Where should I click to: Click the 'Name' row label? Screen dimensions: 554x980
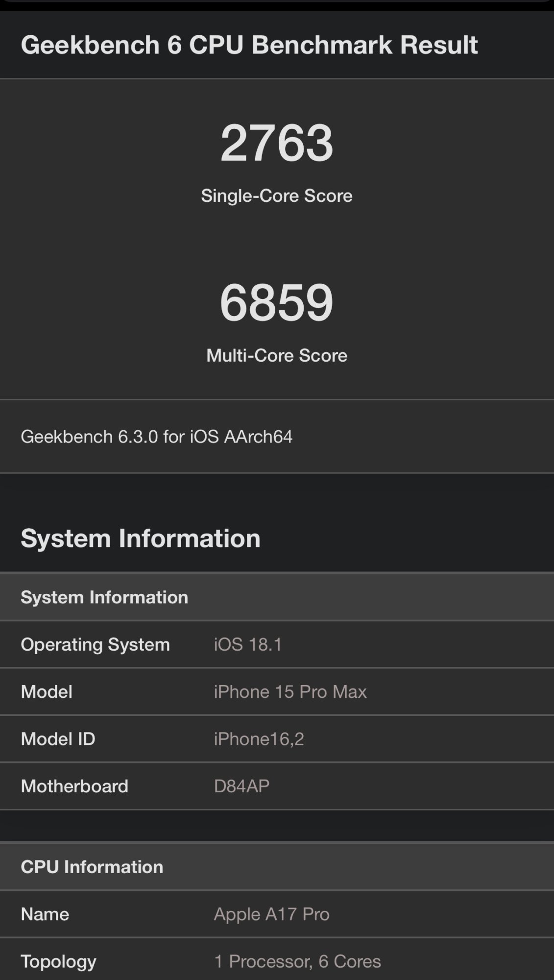[x=45, y=914]
